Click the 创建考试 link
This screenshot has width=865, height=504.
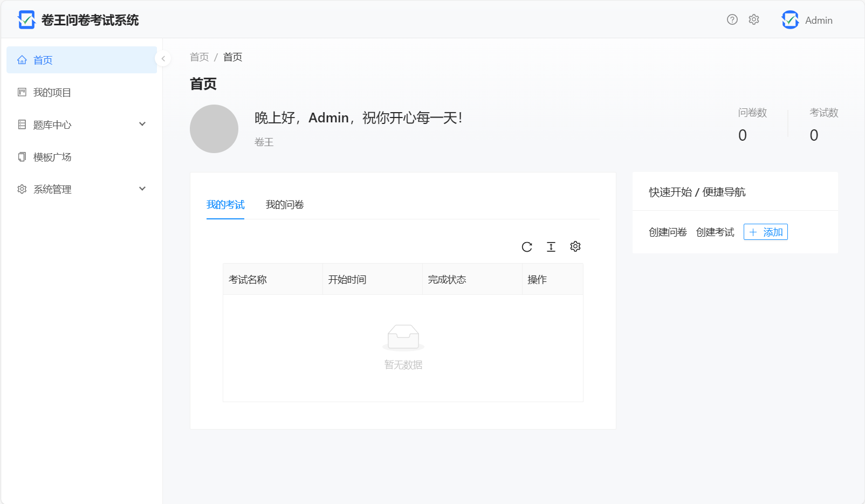coord(715,232)
